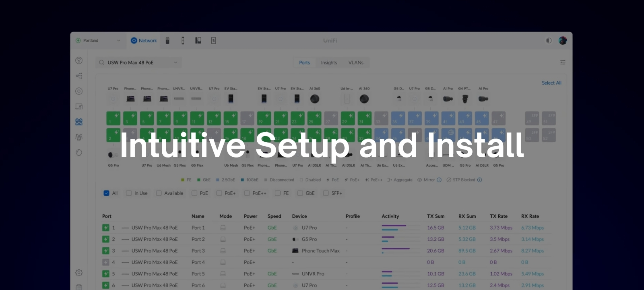Click the green PoE status icon for port 6

point(106,285)
